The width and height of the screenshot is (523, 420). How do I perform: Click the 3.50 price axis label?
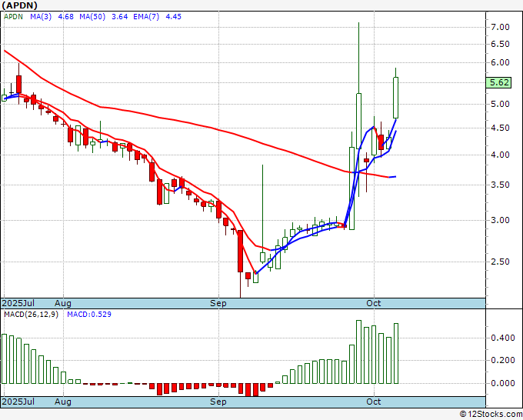tap(500, 185)
